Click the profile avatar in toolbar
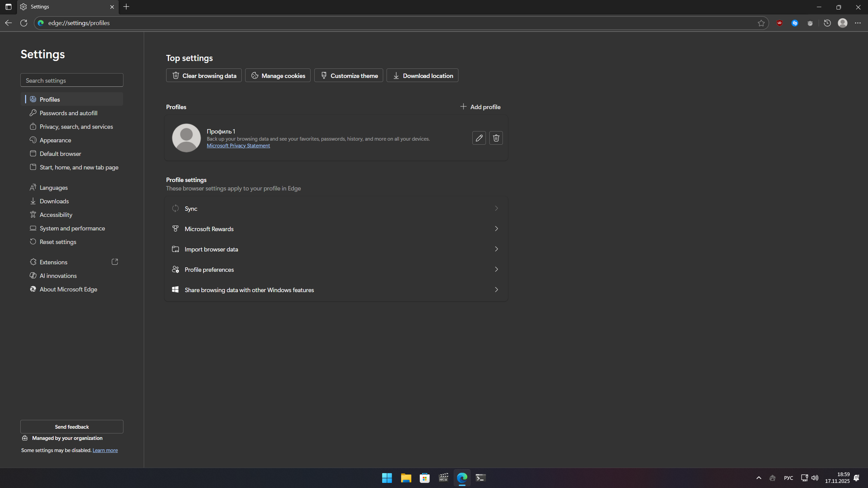Image resolution: width=868 pixels, height=488 pixels. 843,23
